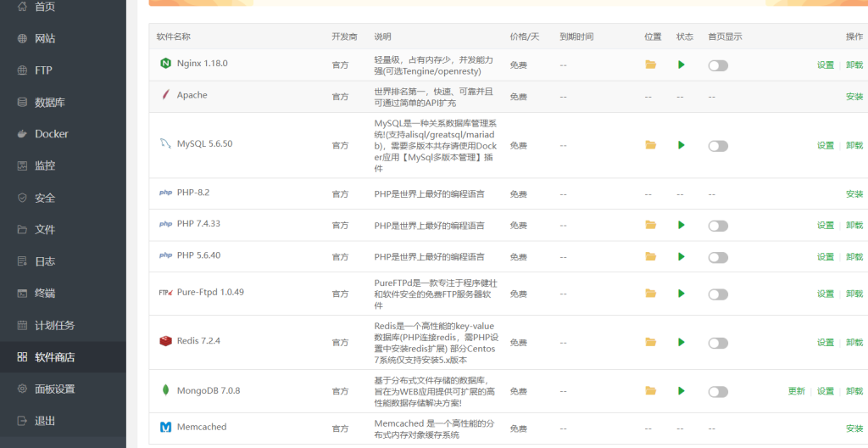Click the PHP 7.4.33 status play icon
Image resolution: width=868 pixels, height=448 pixels.
coord(681,225)
